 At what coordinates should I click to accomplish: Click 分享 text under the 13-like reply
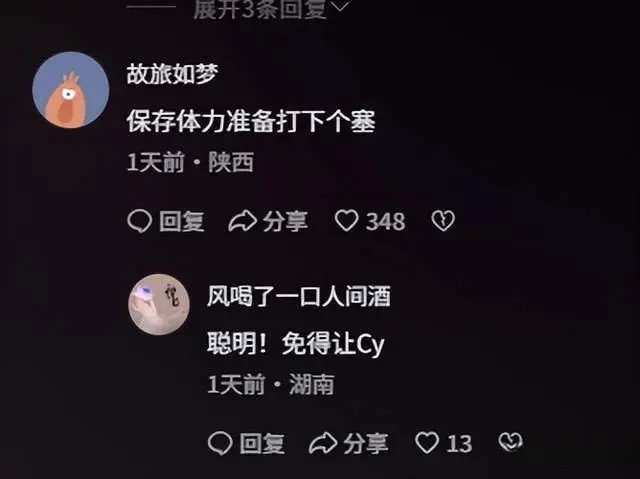[366, 444]
